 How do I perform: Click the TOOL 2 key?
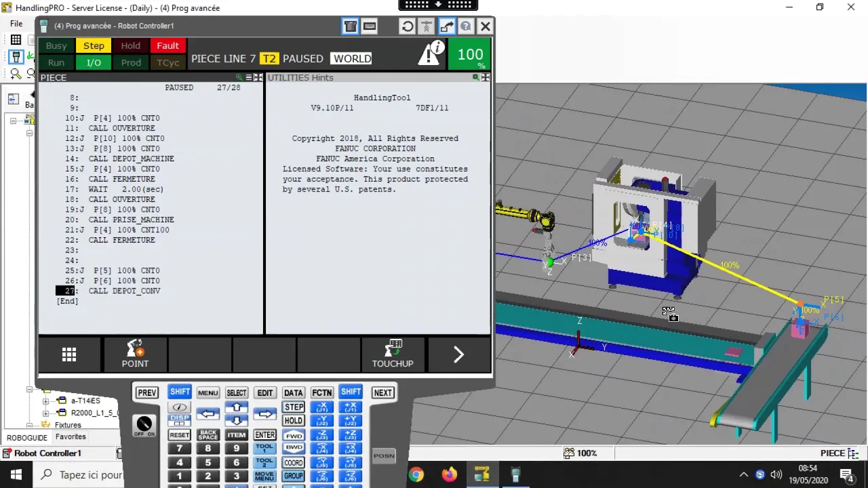pos(265,462)
